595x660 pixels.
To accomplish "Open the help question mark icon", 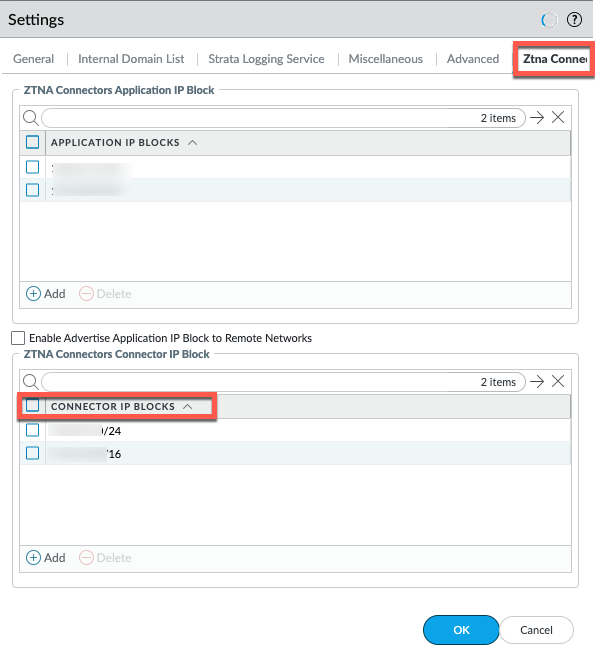I will point(574,19).
